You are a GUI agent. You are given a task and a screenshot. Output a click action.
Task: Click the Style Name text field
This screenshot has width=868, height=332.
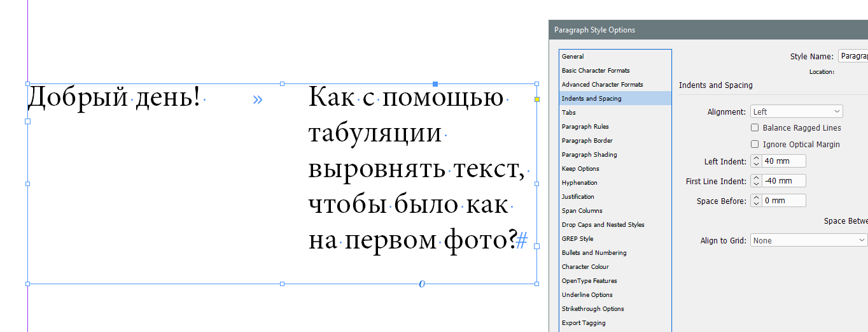pyautogui.click(x=853, y=57)
